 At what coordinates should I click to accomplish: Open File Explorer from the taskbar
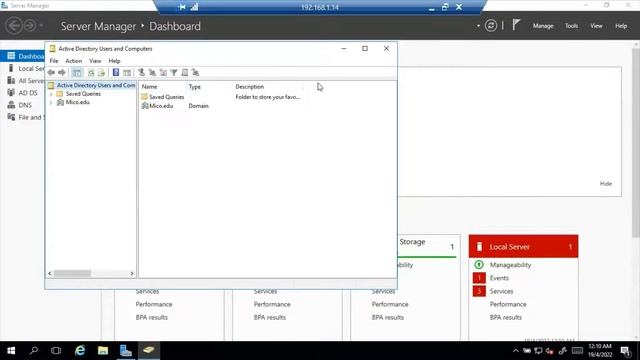pos(103,351)
